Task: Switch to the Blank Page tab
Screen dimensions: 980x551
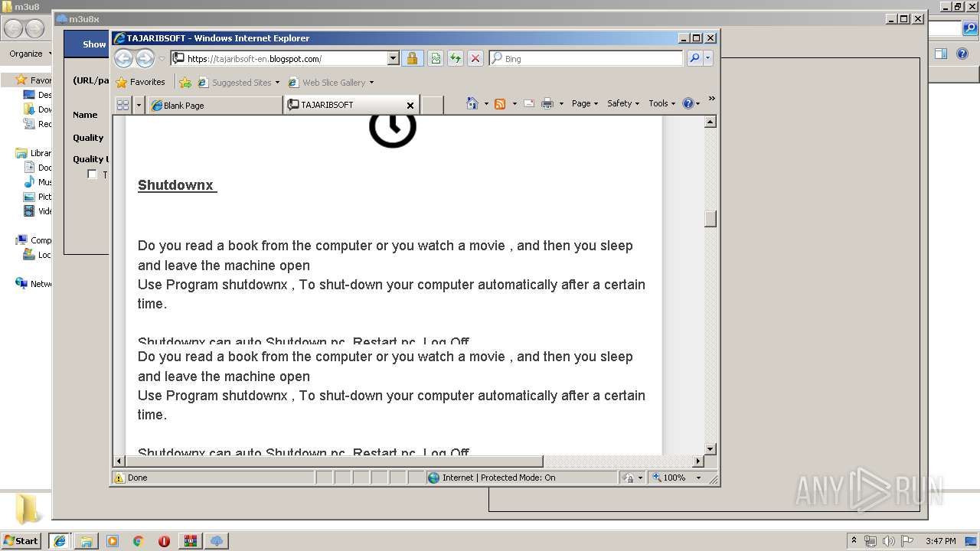Action: (215, 106)
